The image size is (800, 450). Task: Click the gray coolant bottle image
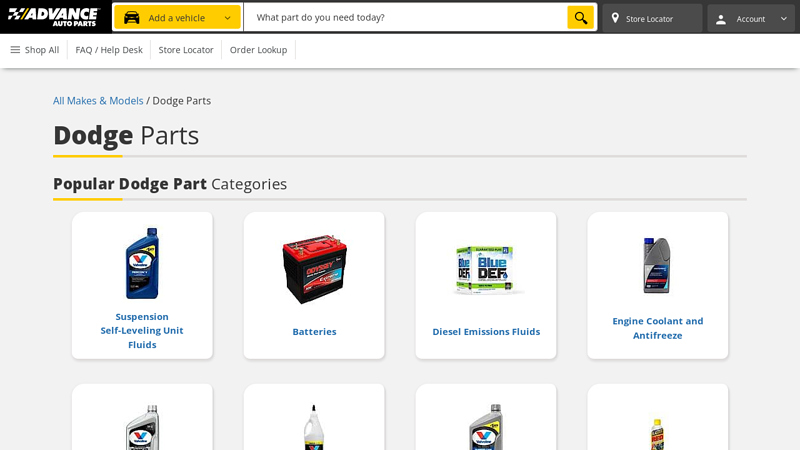point(657,265)
